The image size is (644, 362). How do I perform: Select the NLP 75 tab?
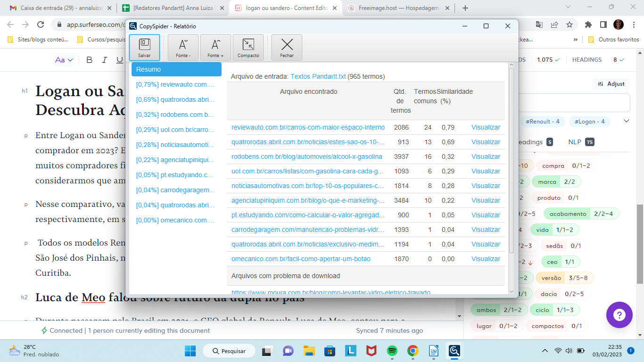pos(581,142)
